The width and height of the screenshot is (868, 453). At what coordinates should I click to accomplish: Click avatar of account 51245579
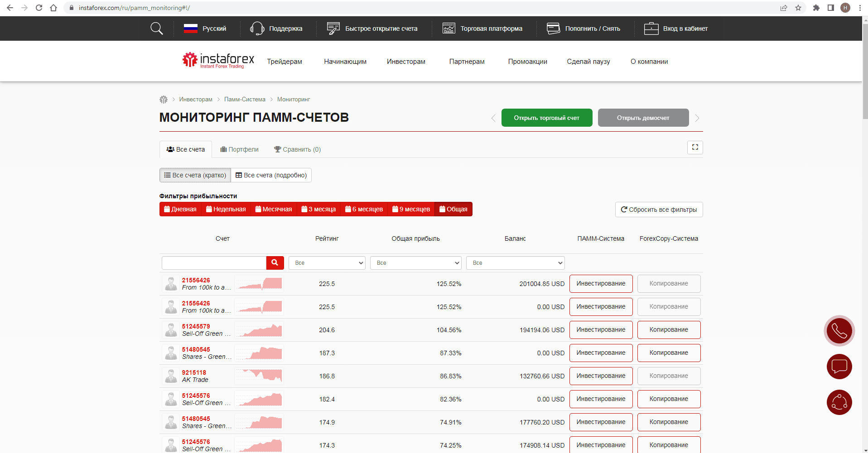171,330
